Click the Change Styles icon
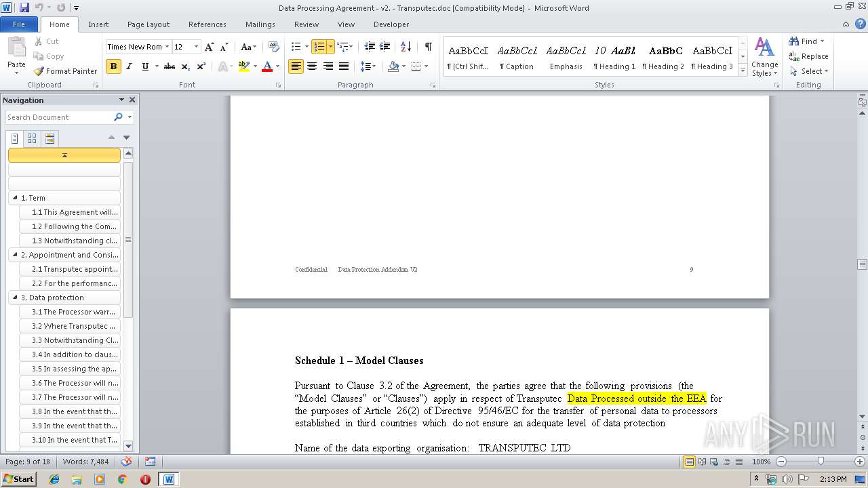 [x=764, y=57]
